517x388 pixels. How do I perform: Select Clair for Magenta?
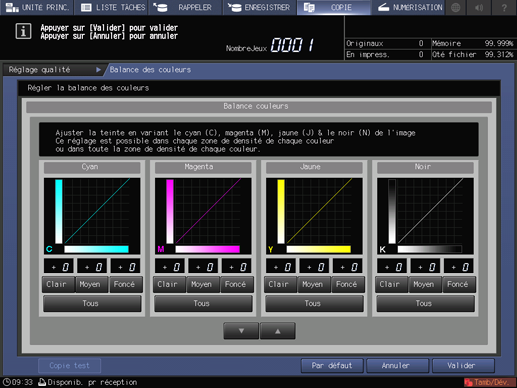coord(169,284)
